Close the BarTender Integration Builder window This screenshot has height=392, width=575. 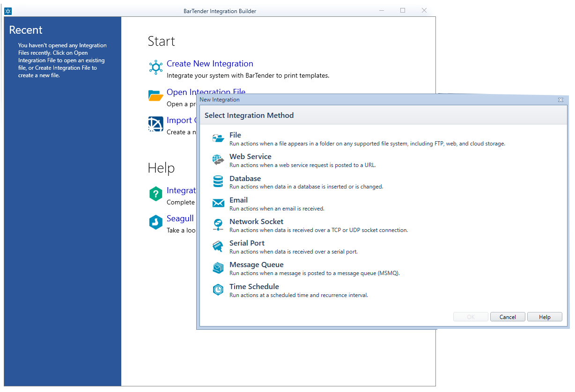point(424,10)
